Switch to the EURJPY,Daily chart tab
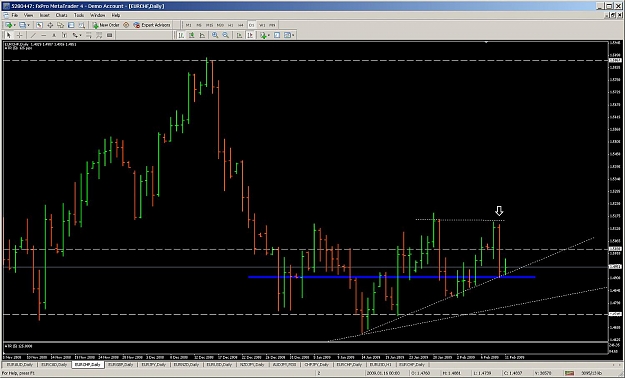Screen dimensions: 625x378 coord(155,364)
